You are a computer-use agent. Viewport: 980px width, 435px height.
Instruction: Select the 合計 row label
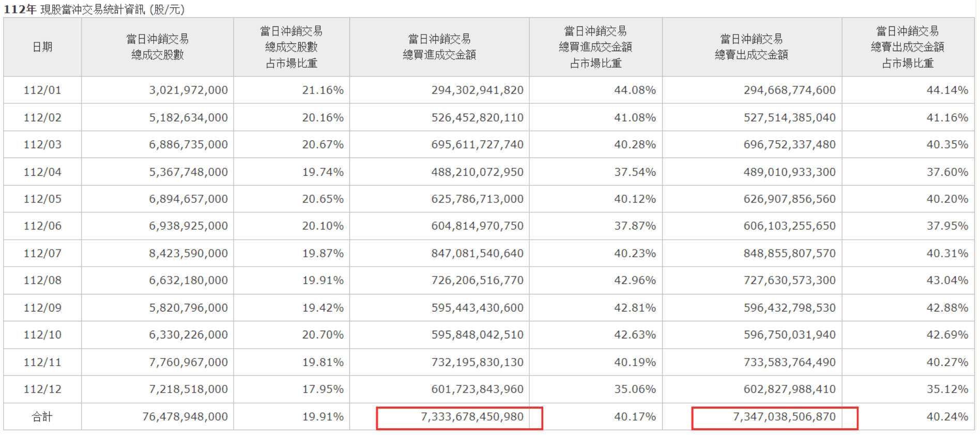click(x=42, y=416)
